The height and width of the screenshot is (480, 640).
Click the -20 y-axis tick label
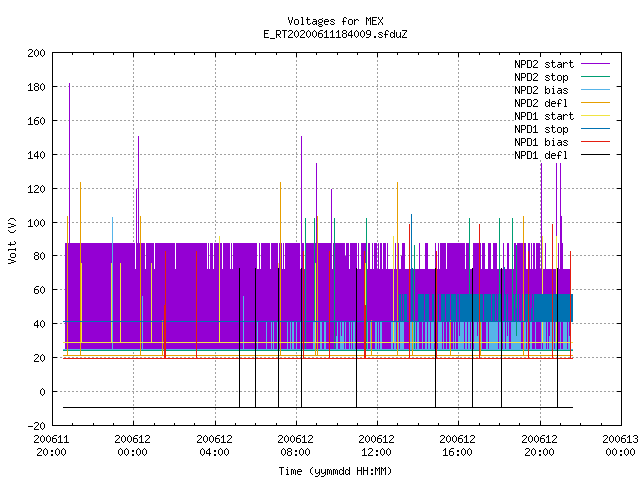[x=37, y=426]
